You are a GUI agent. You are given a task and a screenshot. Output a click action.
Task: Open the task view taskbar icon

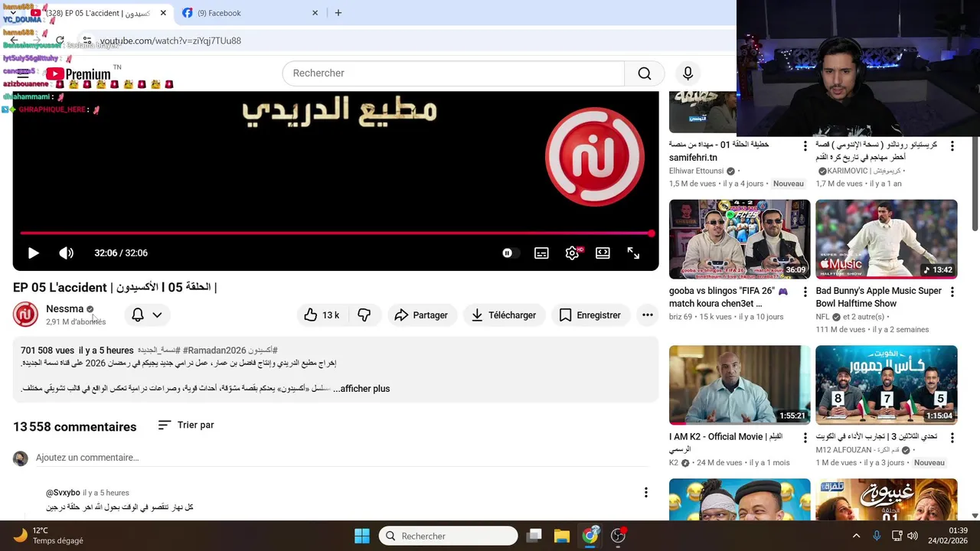coord(534,536)
